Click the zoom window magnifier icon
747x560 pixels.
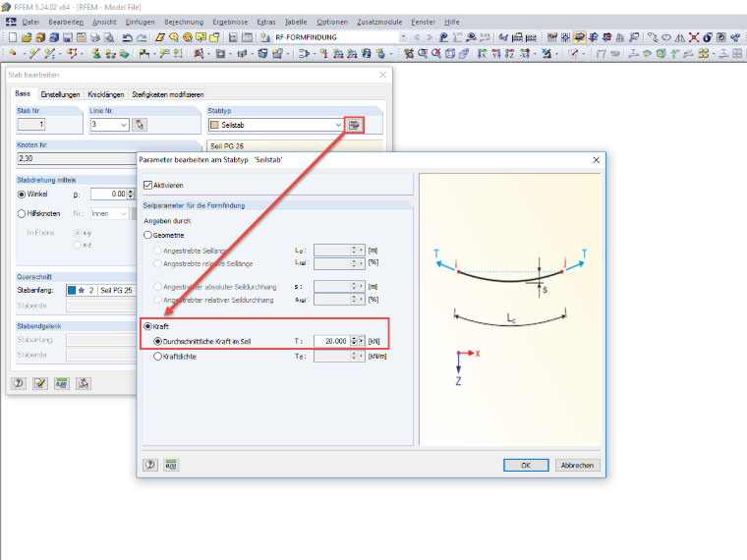pyautogui.click(x=422, y=53)
